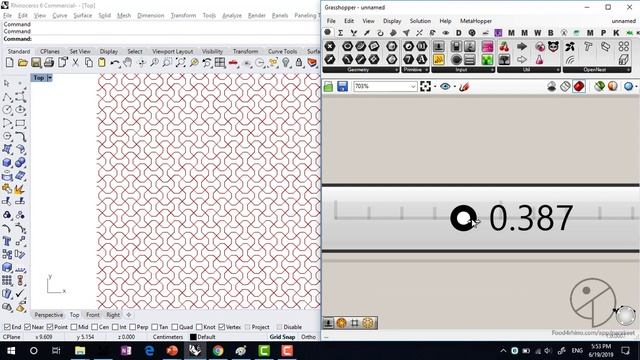Click the Print icon in Rhino toolbar
This screenshot has width=640, height=360.
tap(49, 62)
